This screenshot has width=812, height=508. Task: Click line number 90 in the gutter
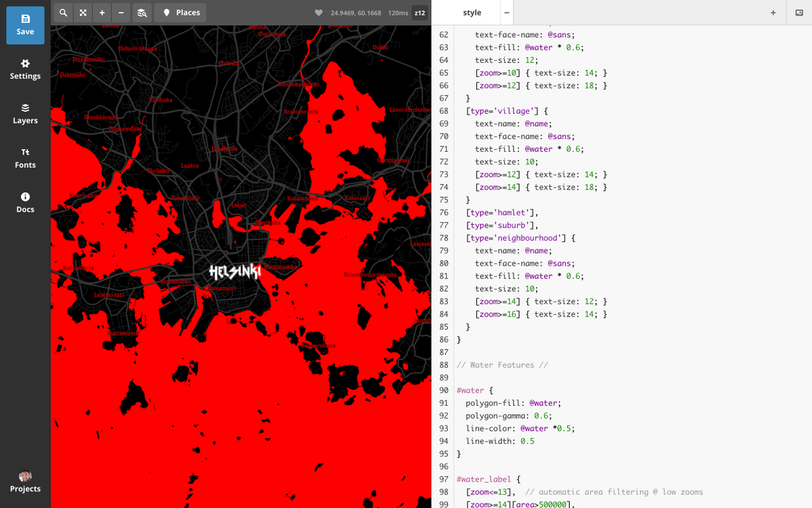[x=444, y=390]
